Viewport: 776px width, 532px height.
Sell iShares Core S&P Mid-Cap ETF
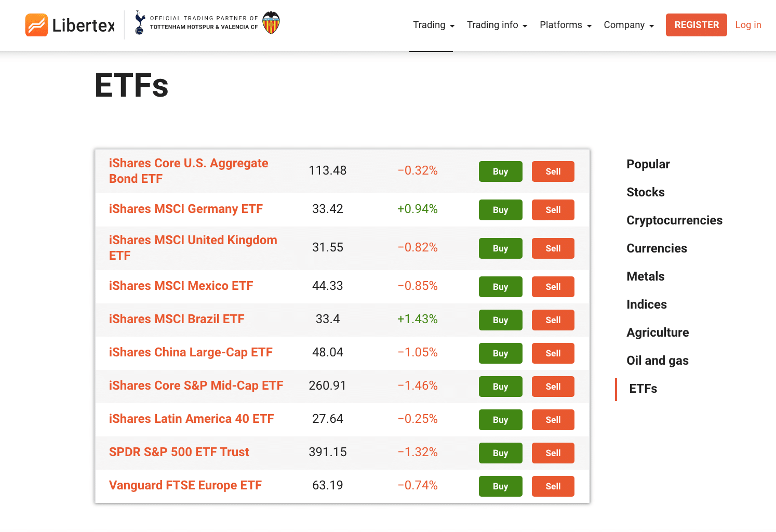(553, 387)
